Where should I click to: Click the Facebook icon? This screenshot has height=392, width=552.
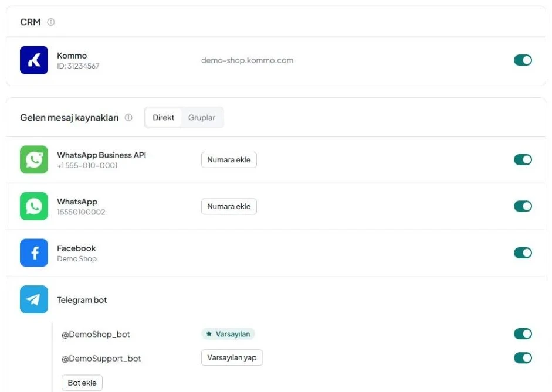pos(34,253)
